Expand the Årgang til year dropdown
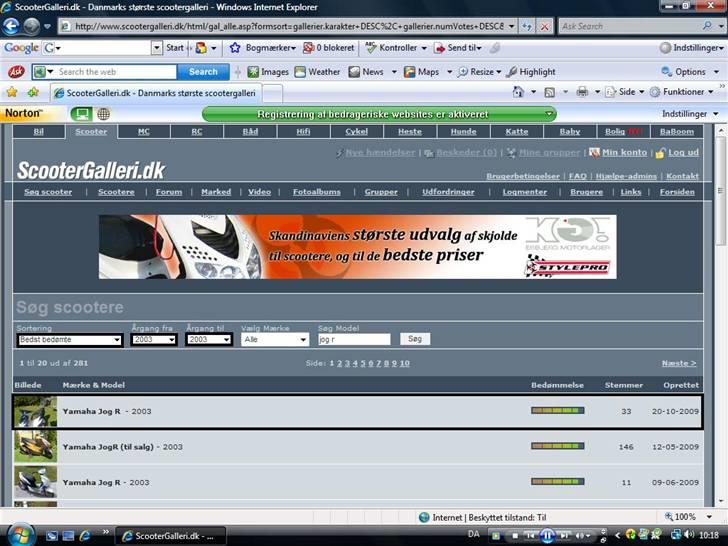This screenshot has width=728, height=546. tap(208, 340)
